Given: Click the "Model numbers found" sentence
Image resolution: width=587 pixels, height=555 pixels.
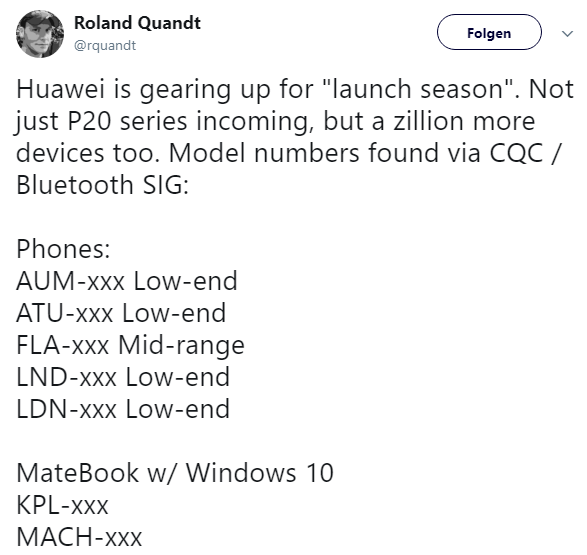Looking at the screenshot, I should 304,153.
